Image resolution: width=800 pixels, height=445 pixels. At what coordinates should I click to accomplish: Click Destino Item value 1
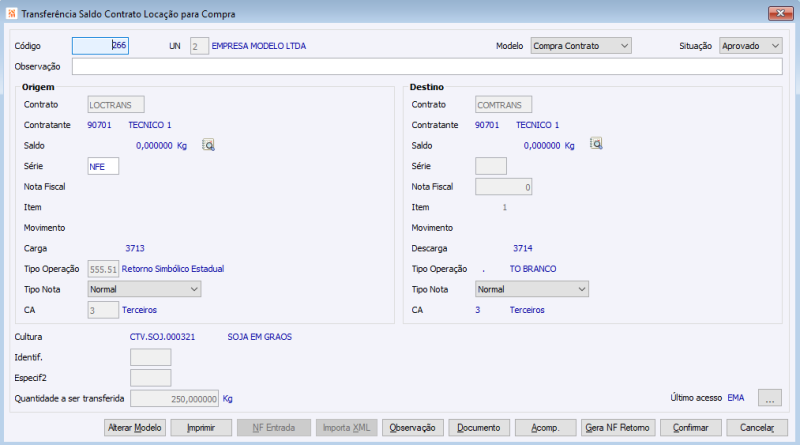pos(504,207)
